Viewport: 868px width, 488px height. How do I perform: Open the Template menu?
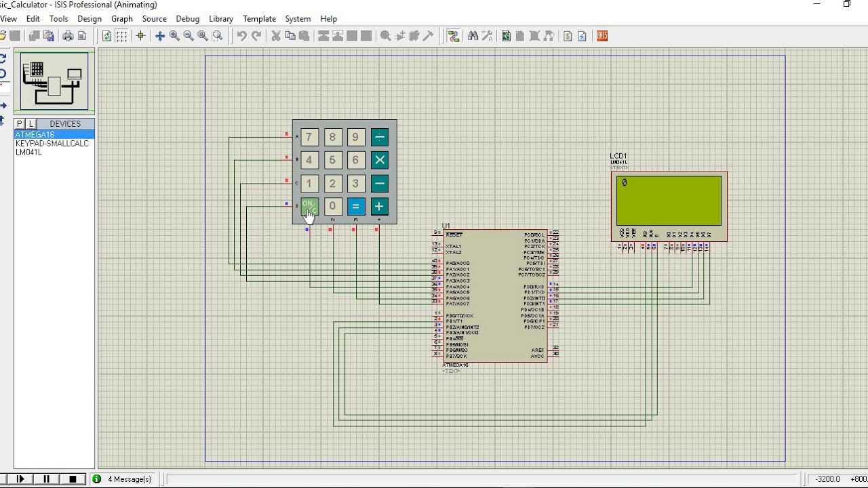259,19
